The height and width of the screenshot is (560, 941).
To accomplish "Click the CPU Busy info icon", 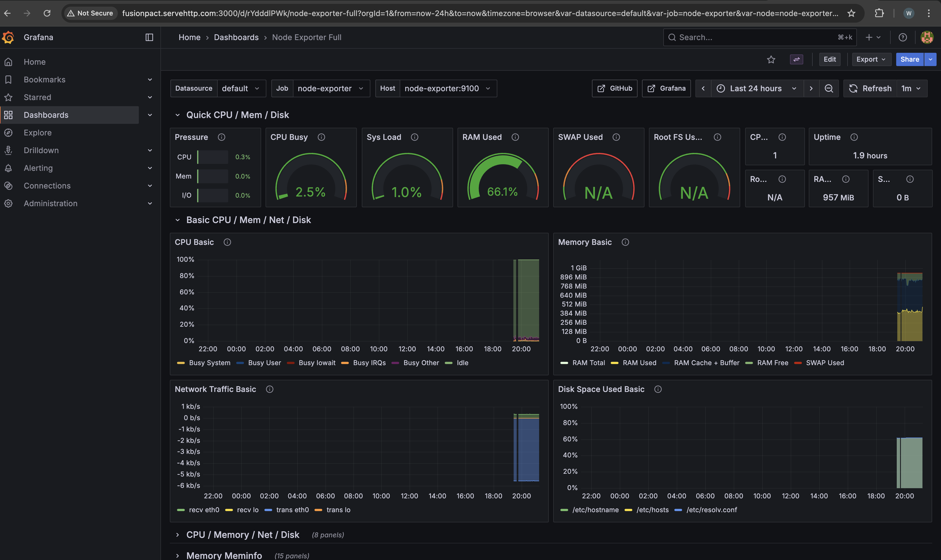I will pos(321,137).
